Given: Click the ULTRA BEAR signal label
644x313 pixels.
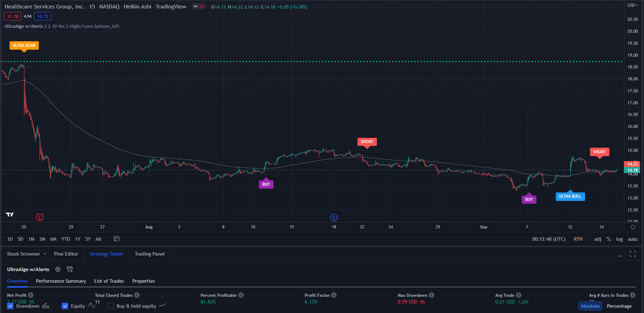Looking at the screenshot, I should coord(24,46).
